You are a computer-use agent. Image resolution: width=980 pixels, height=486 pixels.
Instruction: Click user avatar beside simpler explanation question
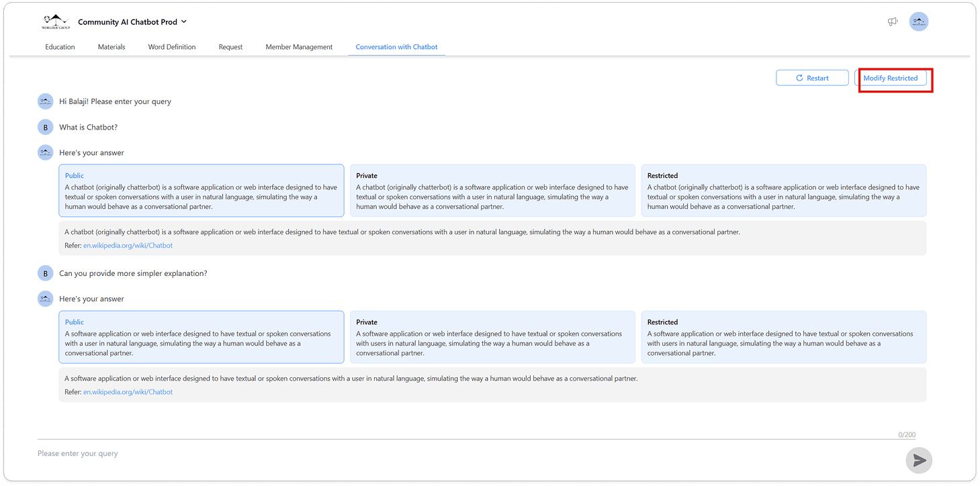(x=45, y=273)
